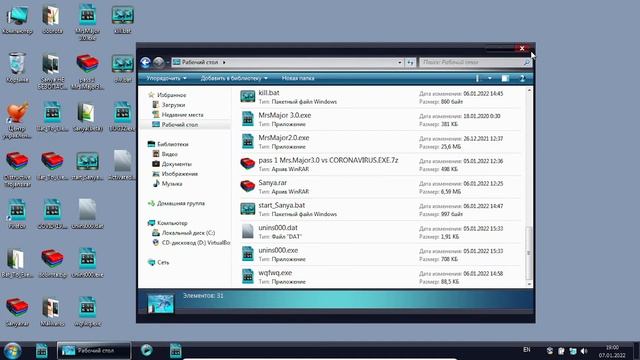The width and height of the screenshot is (640, 360).
Task: Toggle the preview pane icon in Explorer toolbar
Action: tap(505, 78)
